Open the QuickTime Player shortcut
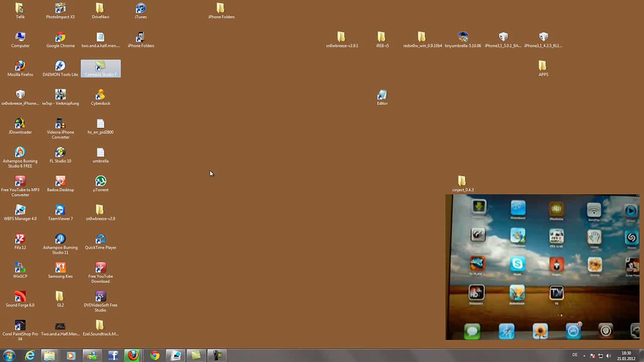The image size is (644, 362). 100,242
